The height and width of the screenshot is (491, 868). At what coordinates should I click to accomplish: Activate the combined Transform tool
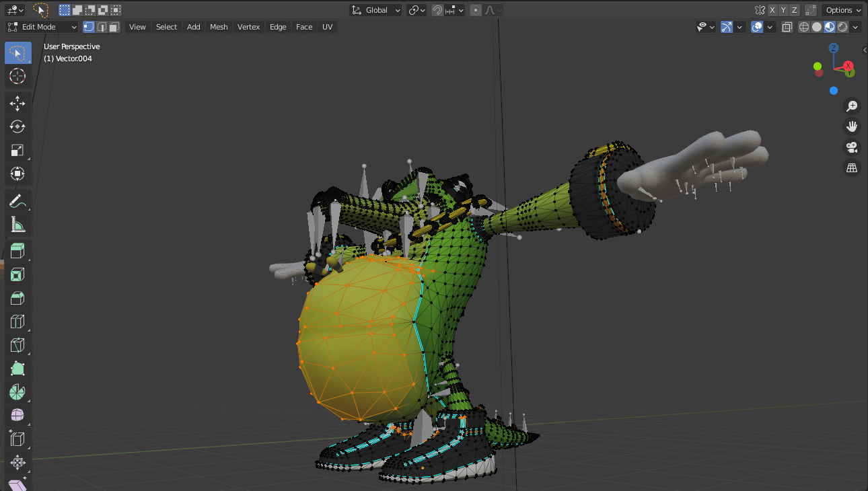pos(17,174)
